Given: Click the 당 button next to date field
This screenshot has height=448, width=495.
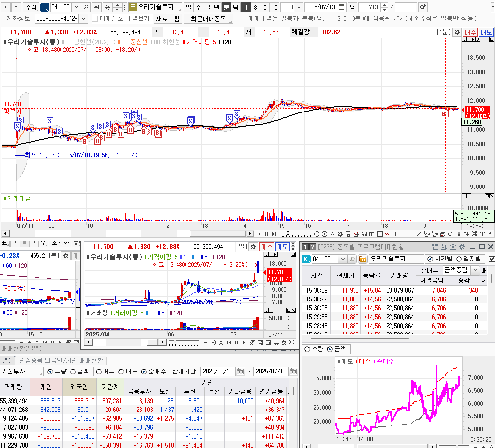Looking at the screenshot, I should click(353, 7).
